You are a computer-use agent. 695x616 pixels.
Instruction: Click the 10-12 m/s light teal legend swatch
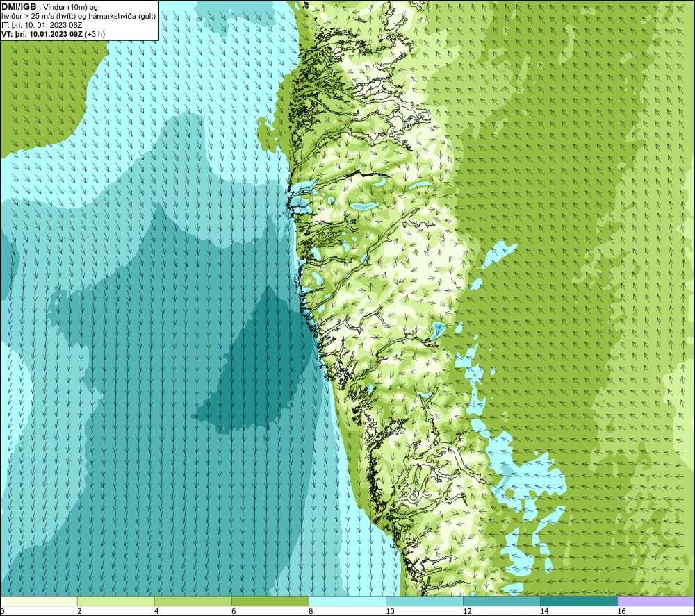coord(424,601)
